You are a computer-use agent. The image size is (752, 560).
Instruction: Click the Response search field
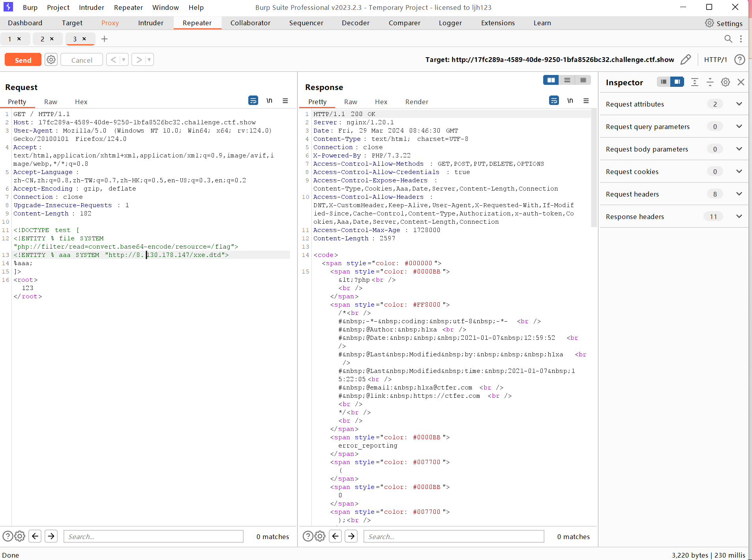[454, 536]
